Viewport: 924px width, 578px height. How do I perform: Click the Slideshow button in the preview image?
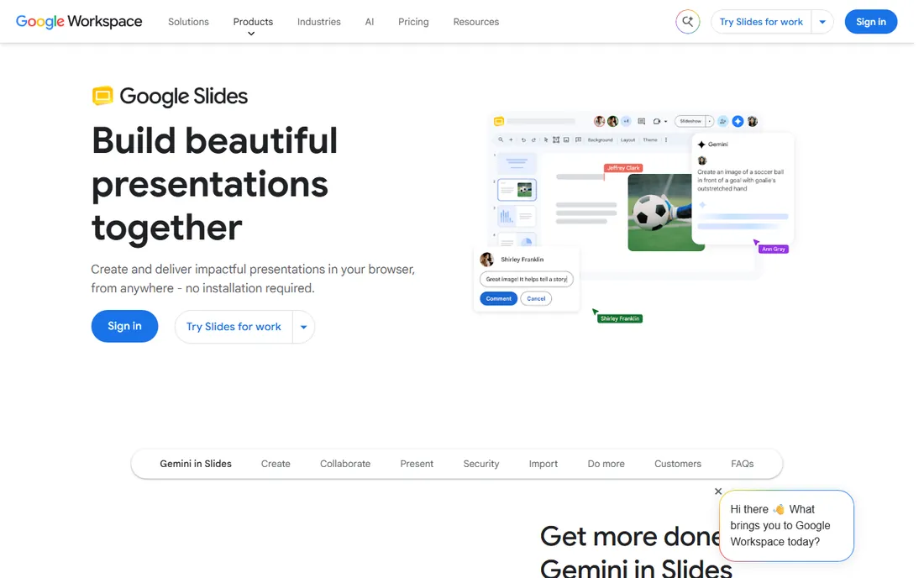click(690, 121)
